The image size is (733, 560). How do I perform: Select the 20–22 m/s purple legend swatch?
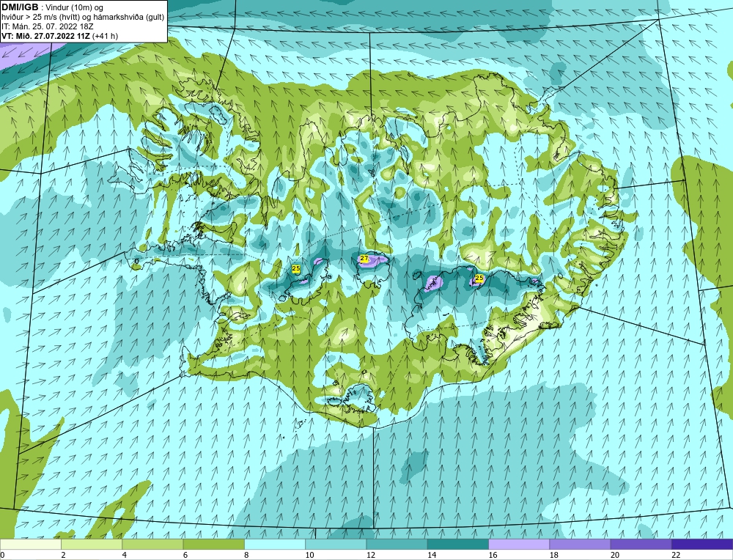[641, 544]
